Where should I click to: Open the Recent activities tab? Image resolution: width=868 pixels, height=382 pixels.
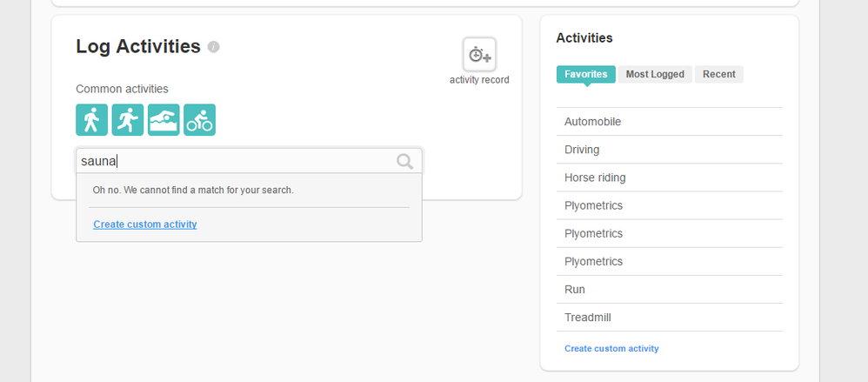click(x=718, y=75)
